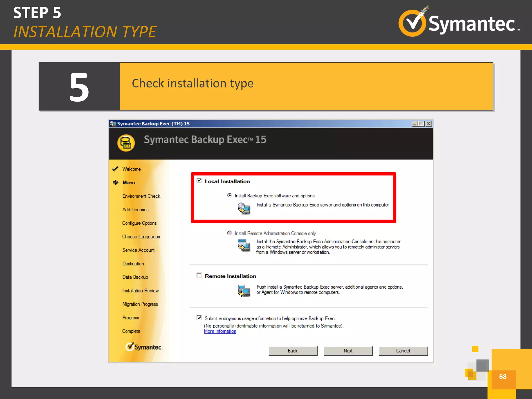The width and height of the screenshot is (532, 399).
Task: Select Install Backup Exec software and options
Action: click(x=229, y=195)
